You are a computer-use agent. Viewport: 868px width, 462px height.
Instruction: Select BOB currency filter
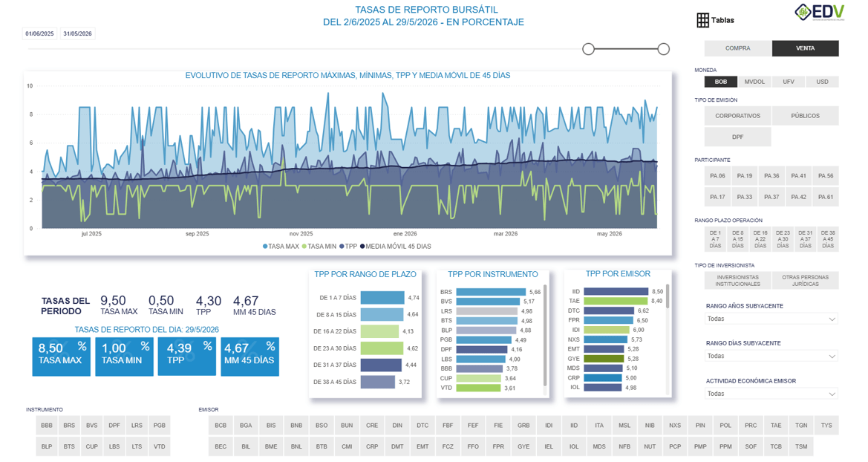[x=721, y=82]
